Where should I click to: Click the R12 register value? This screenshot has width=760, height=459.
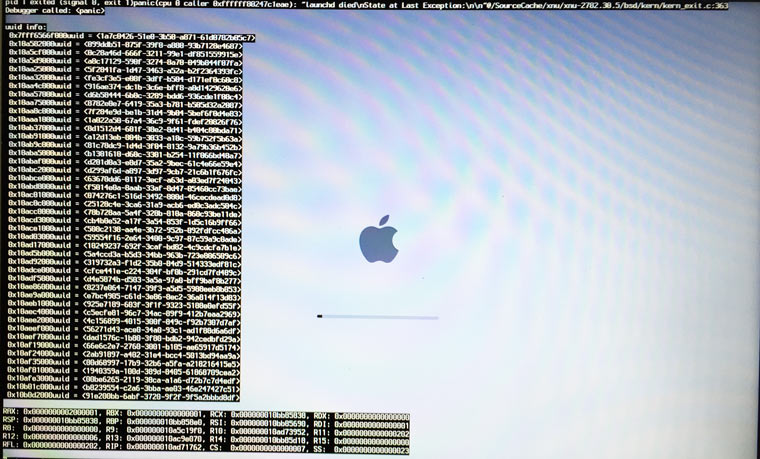point(62,437)
